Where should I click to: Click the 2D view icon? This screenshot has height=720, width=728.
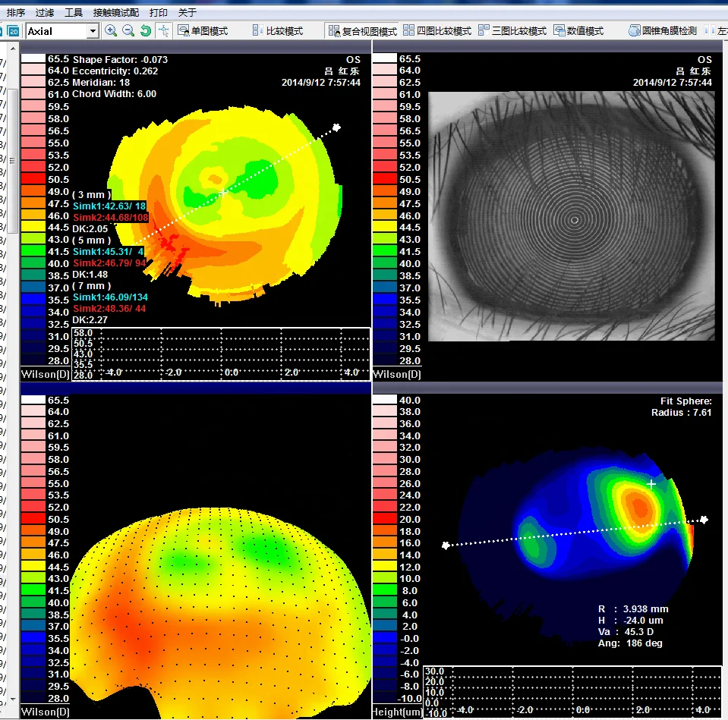click(13, 30)
